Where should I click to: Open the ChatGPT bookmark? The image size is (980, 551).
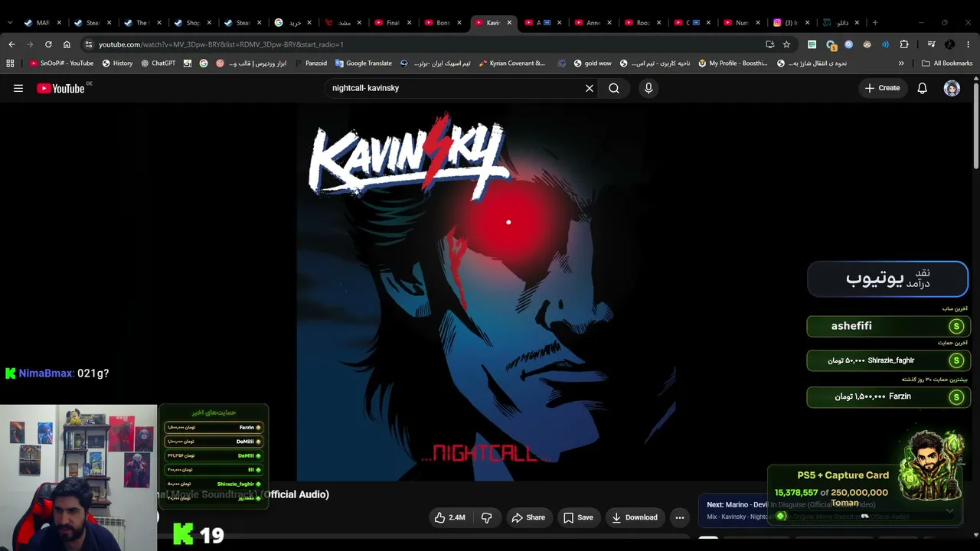[x=158, y=64]
